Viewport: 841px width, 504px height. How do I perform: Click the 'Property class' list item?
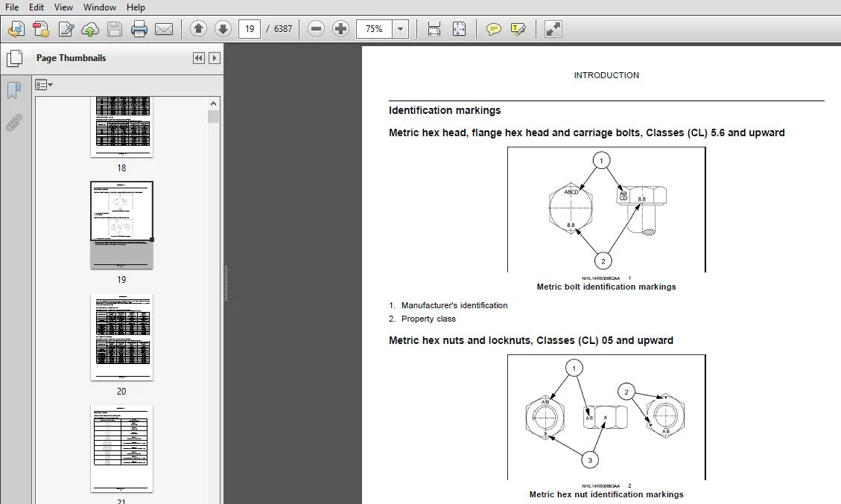click(428, 319)
